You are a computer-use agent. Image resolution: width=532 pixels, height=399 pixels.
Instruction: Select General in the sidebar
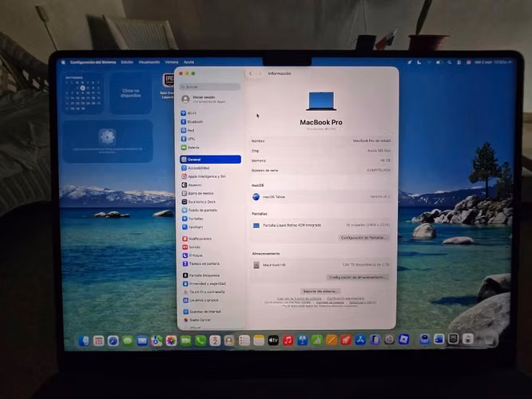pos(210,160)
